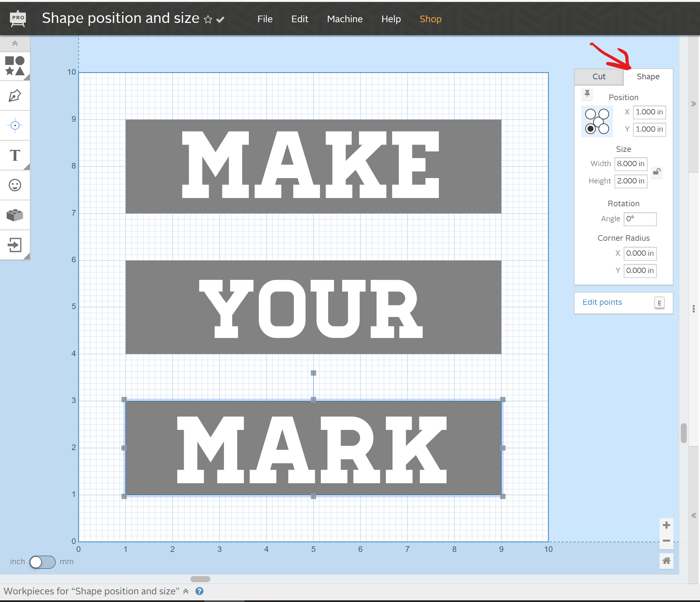
Task: Select the top-right anchor point radio
Action: click(604, 114)
